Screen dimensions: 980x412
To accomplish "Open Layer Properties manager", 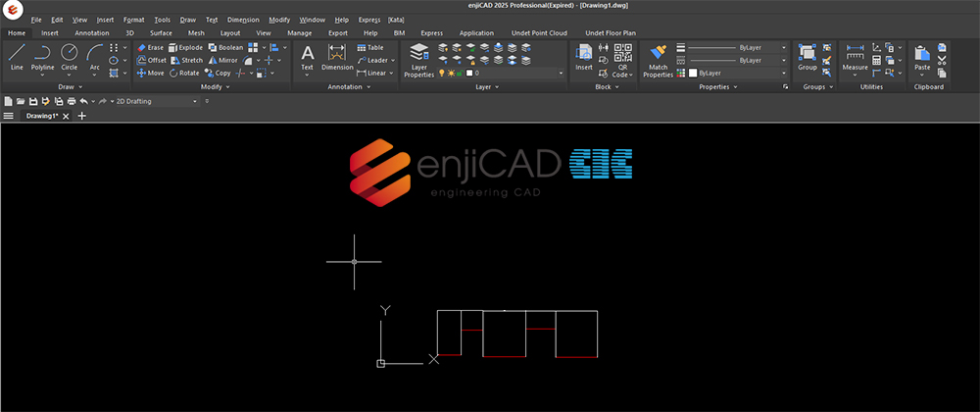I will click(418, 60).
